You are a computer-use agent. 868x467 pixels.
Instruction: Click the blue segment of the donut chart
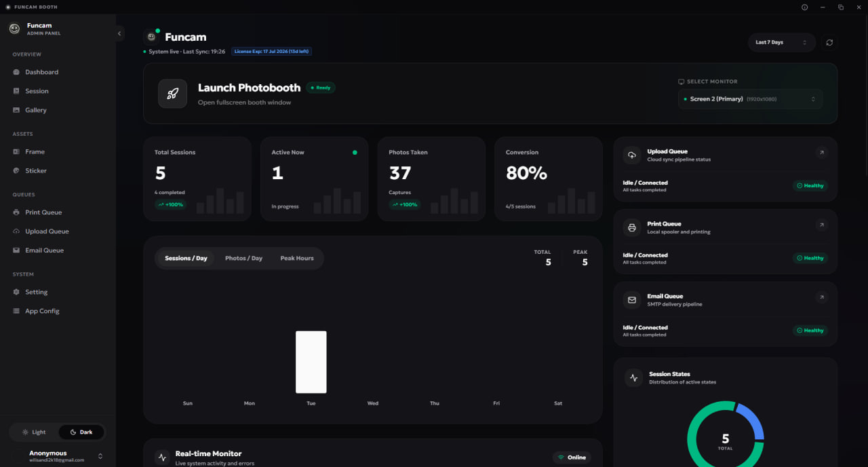click(753, 419)
